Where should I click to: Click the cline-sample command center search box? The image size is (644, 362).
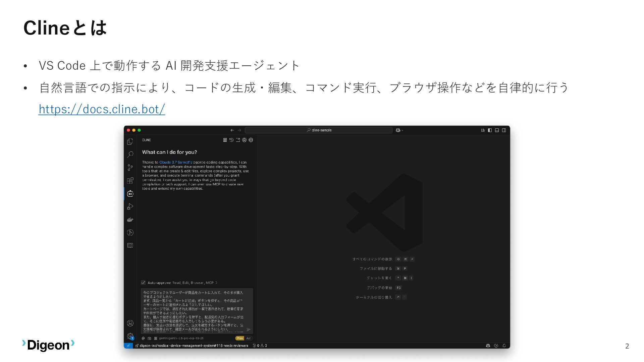point(319,130)
